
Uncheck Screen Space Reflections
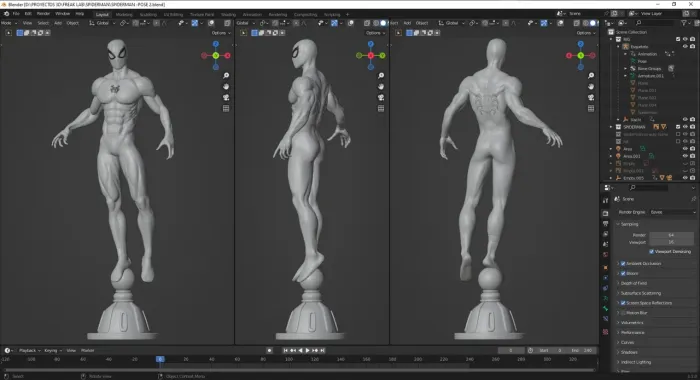(623, 303)
